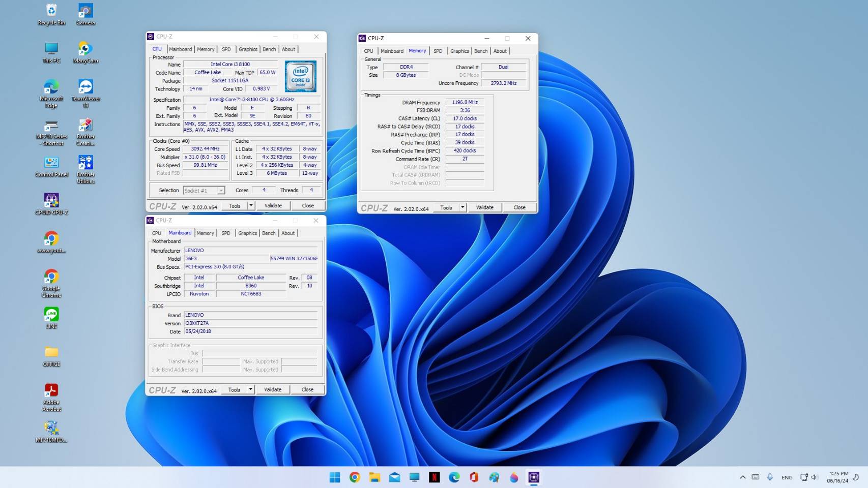The image size is (868, 488).
Task: Open Mainboard tab in the Memory window
Action: pyautogui.click(x=392, y=51)
